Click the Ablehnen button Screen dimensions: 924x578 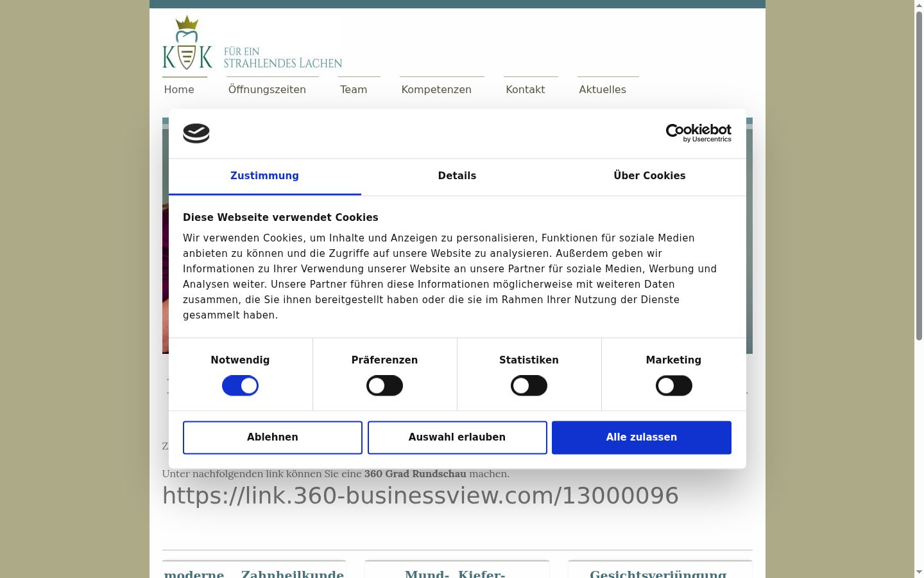273,437
